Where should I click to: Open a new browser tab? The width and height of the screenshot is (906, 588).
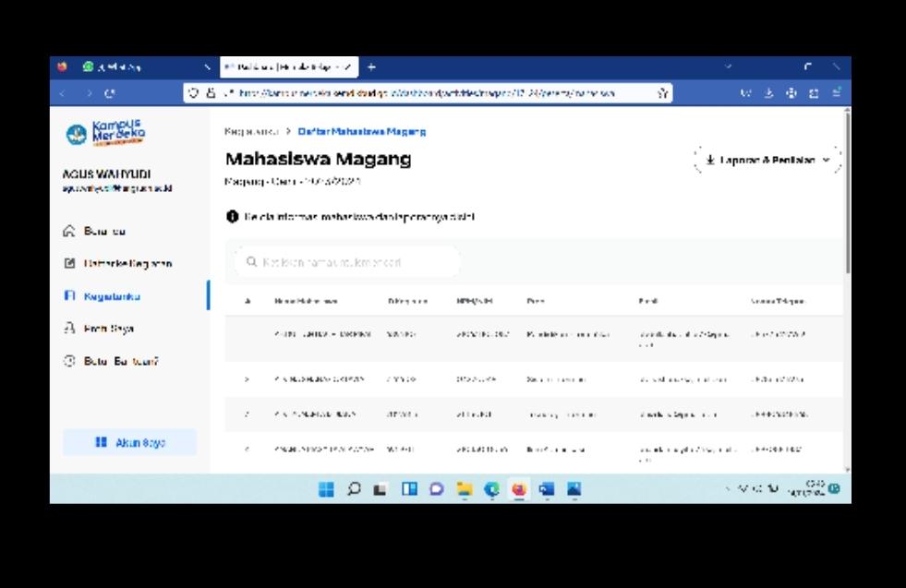[371, 67]
